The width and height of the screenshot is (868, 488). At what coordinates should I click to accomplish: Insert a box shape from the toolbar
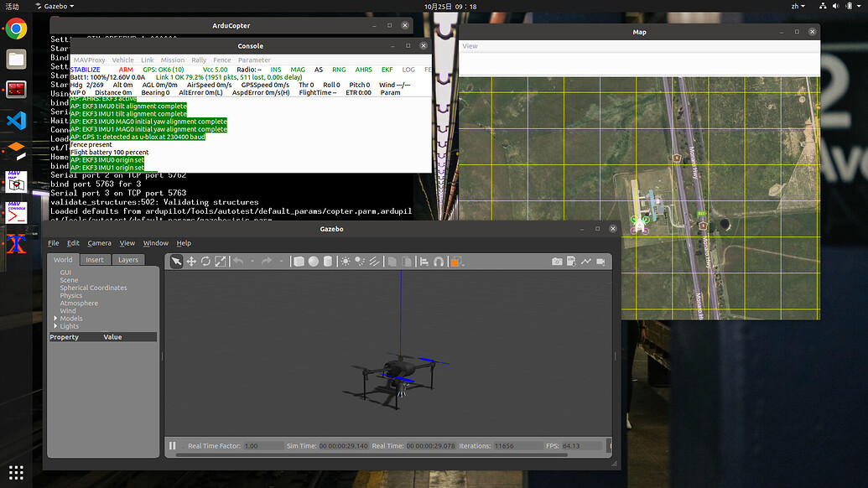click(x=299, y=262)
